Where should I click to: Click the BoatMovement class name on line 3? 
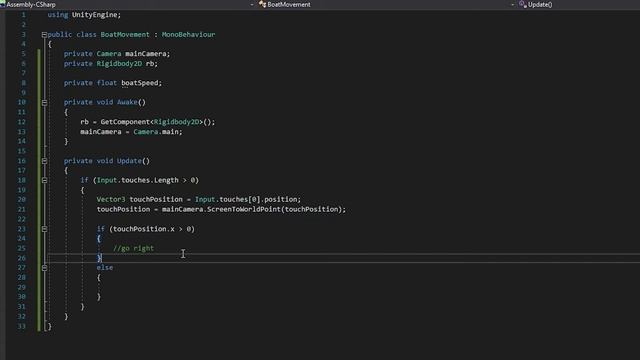(x=125, y=35)
